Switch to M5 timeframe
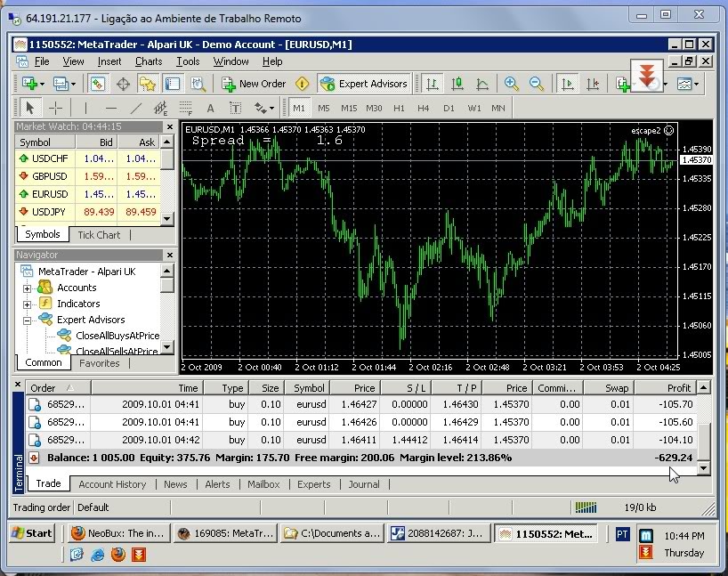This screenshot has height=576, width=728. (324, 109)
